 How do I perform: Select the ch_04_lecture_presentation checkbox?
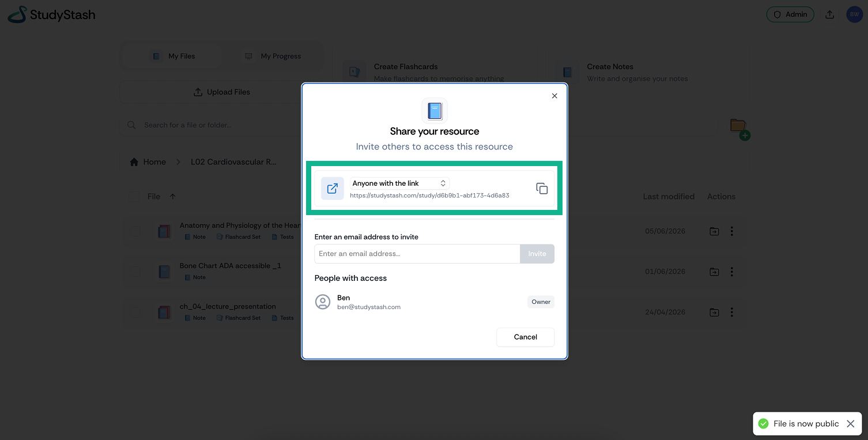click(x=134, y=312)
